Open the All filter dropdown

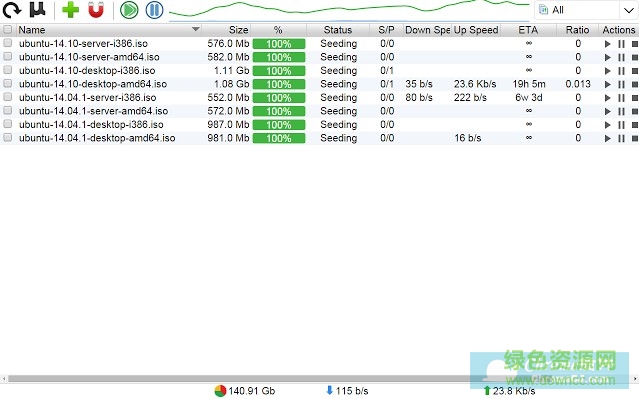585,10
